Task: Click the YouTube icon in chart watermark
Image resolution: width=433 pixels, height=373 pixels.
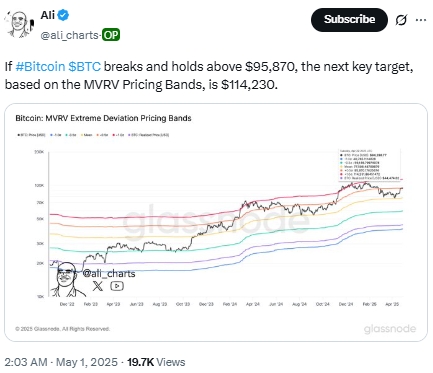Action: click(x=117, y=286)
